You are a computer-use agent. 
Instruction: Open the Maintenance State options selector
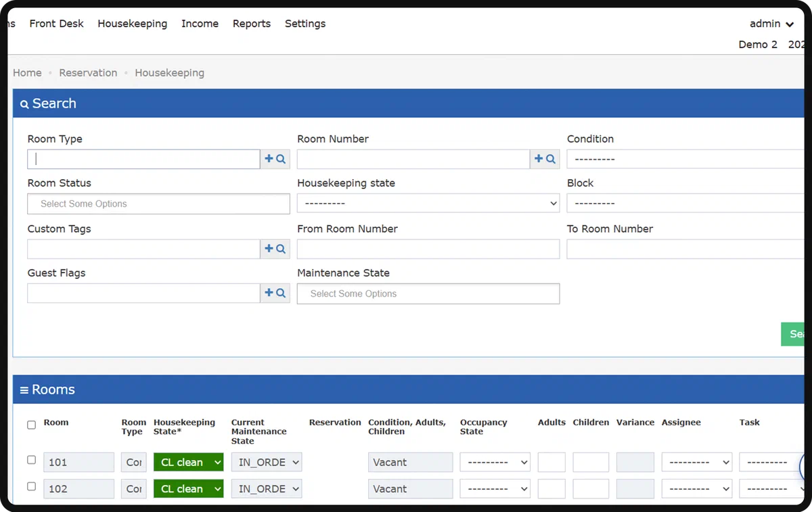click(x=428, y=294)
